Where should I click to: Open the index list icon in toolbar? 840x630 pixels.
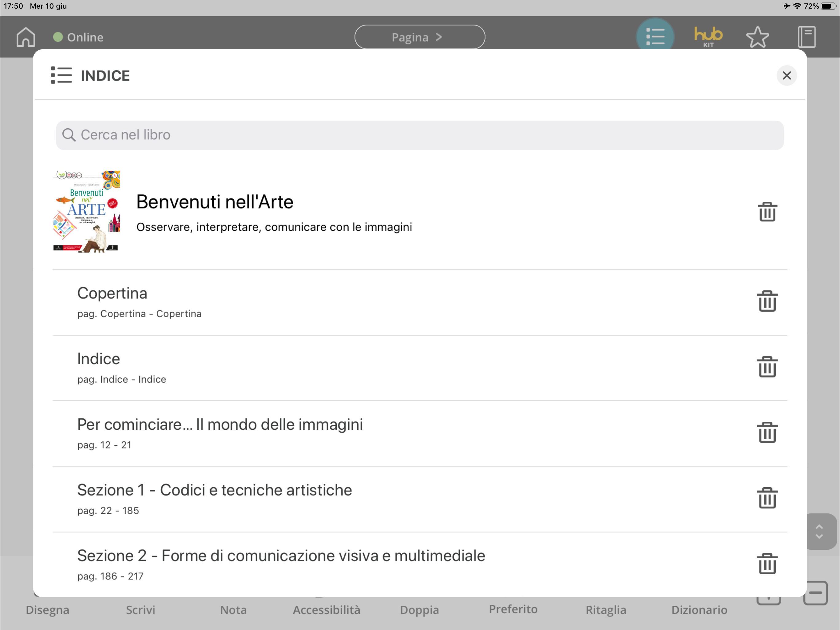coord(655,37)
